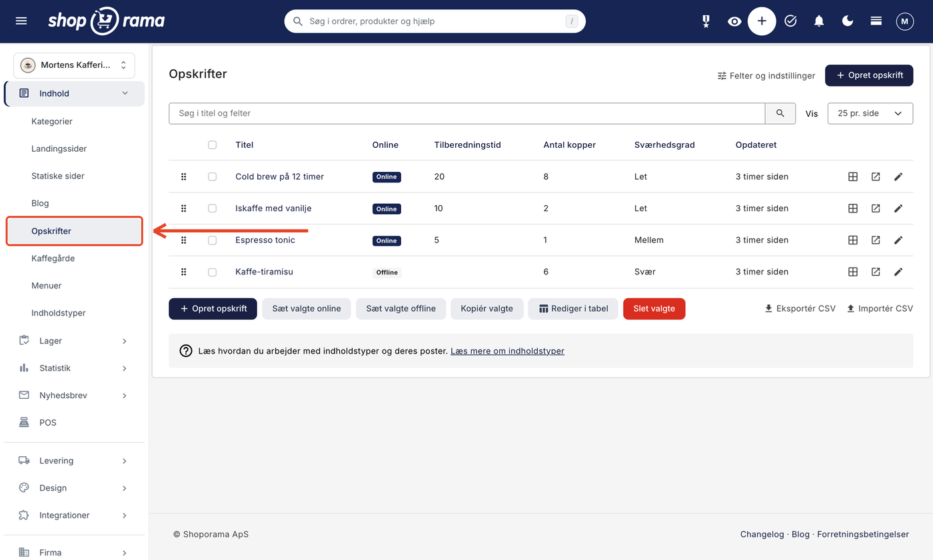Click the top-right Opret opskrift button
This screenshot has height=560, width=933.
pos(869,75)
